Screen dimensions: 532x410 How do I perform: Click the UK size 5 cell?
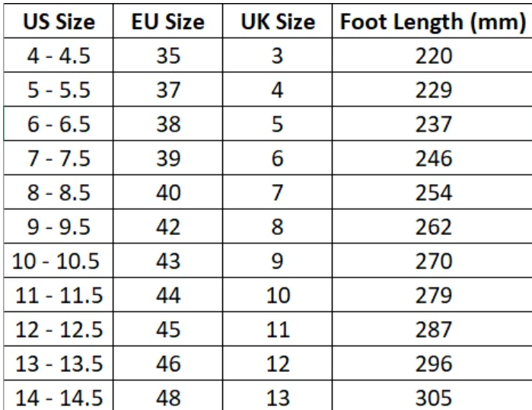tap(278, 123)
